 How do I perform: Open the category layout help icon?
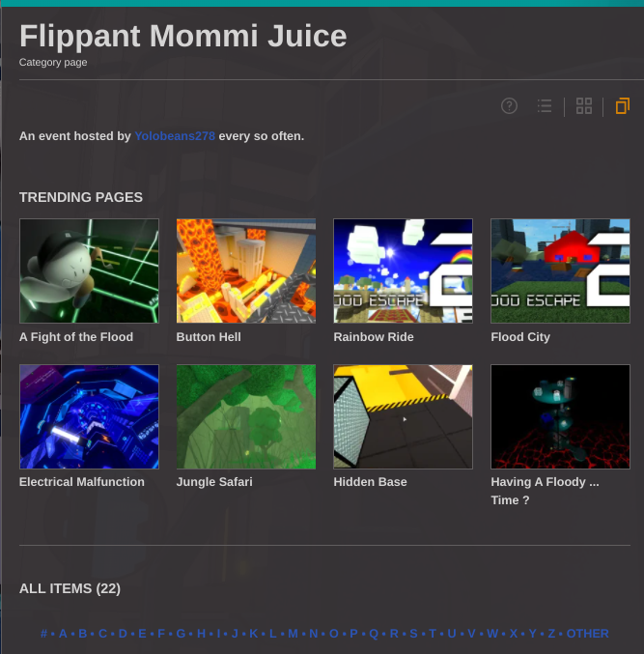[509, 106]
